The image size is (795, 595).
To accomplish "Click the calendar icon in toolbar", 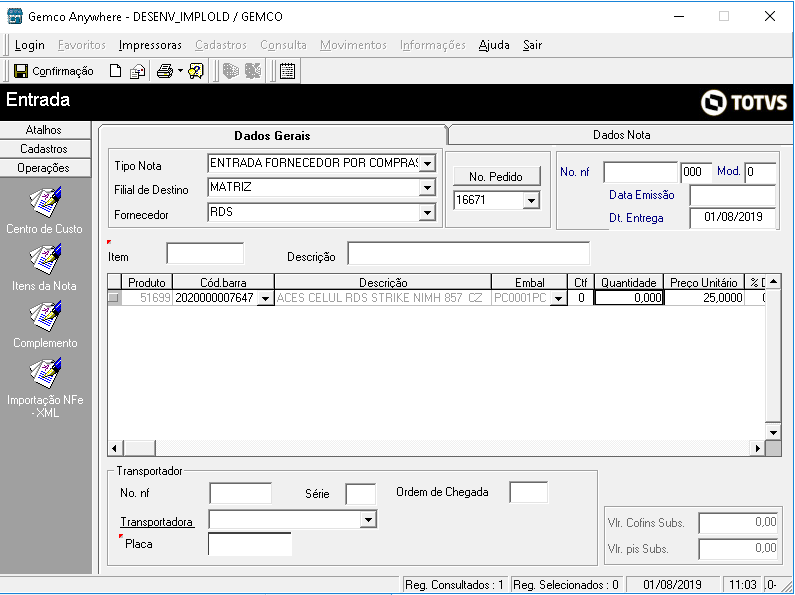I will pos(287,71).
